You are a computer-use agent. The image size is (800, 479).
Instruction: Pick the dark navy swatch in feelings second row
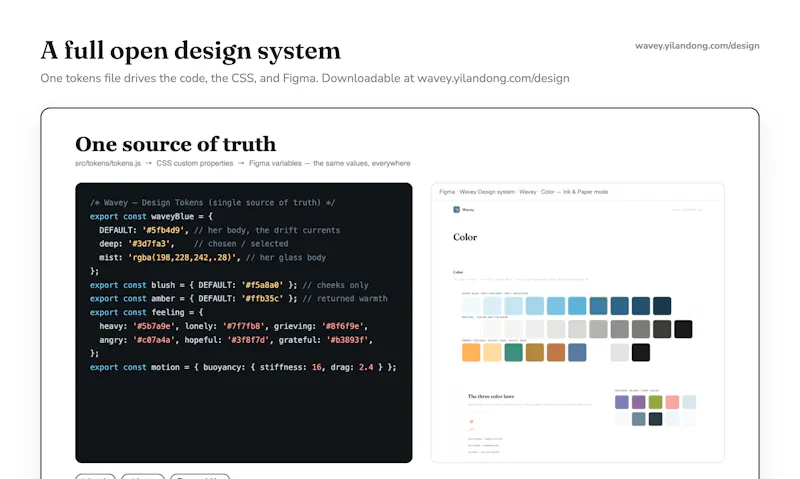[x=656, y=419]
